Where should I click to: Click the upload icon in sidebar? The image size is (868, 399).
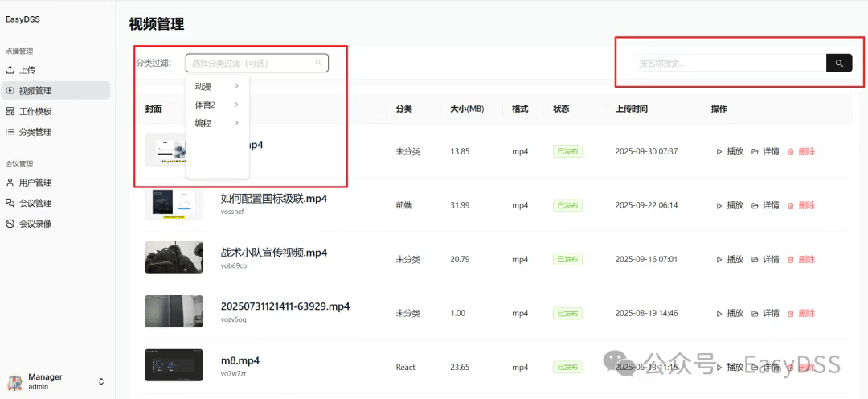click(10, 70)
